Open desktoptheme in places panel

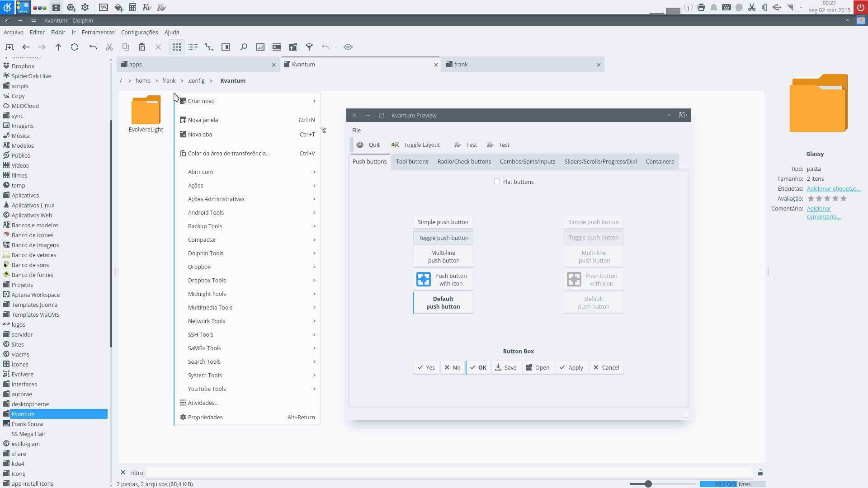pyautogui.click(x=30, y=404)
